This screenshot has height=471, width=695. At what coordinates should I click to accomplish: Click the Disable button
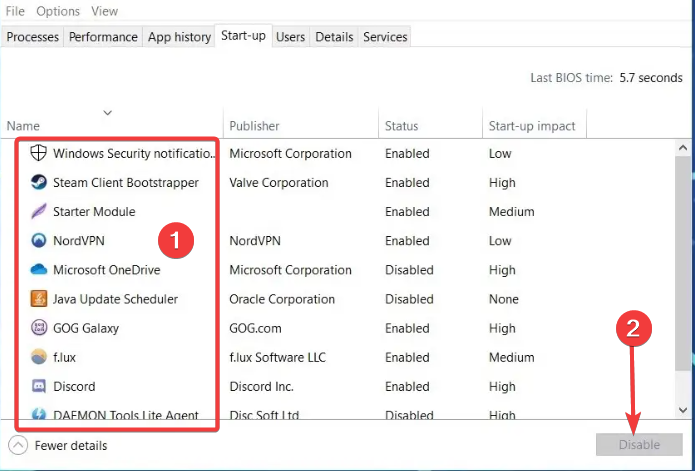[639, 444]
